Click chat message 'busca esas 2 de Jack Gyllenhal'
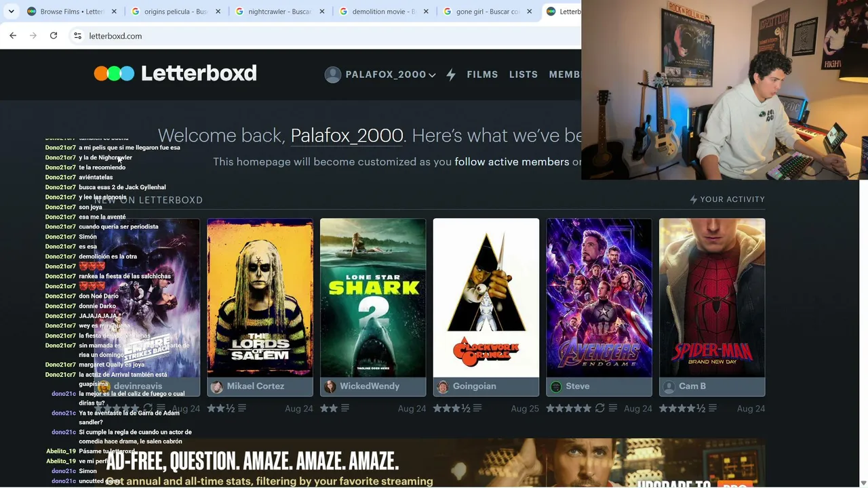Viewport: 868px width, 488px height. coord(122,187)
